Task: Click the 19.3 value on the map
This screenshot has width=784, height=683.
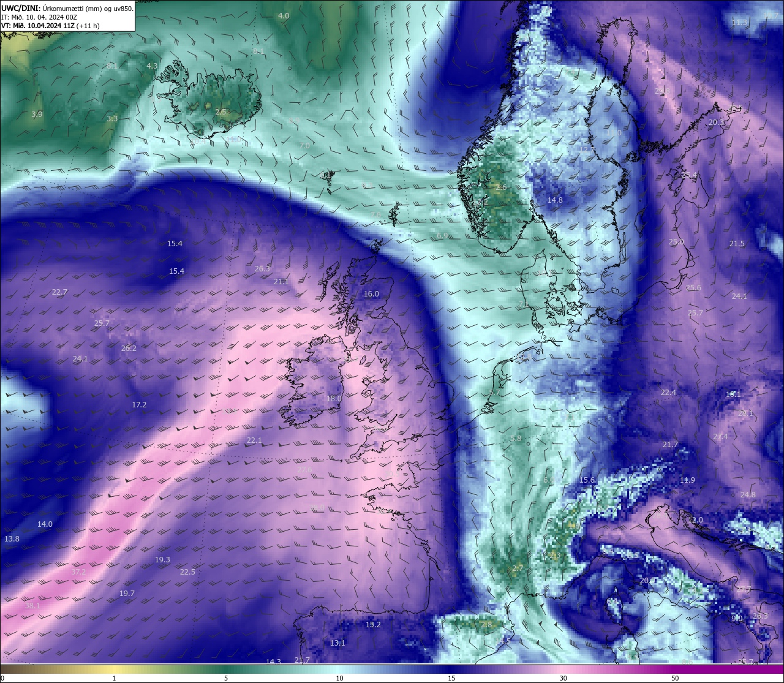Action: click(x=162, y=560)
